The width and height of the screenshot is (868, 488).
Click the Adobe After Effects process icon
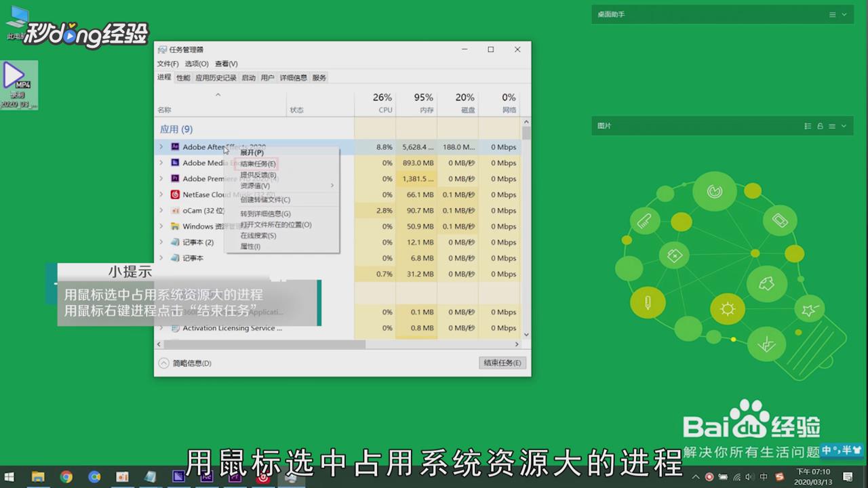(175, 146)
